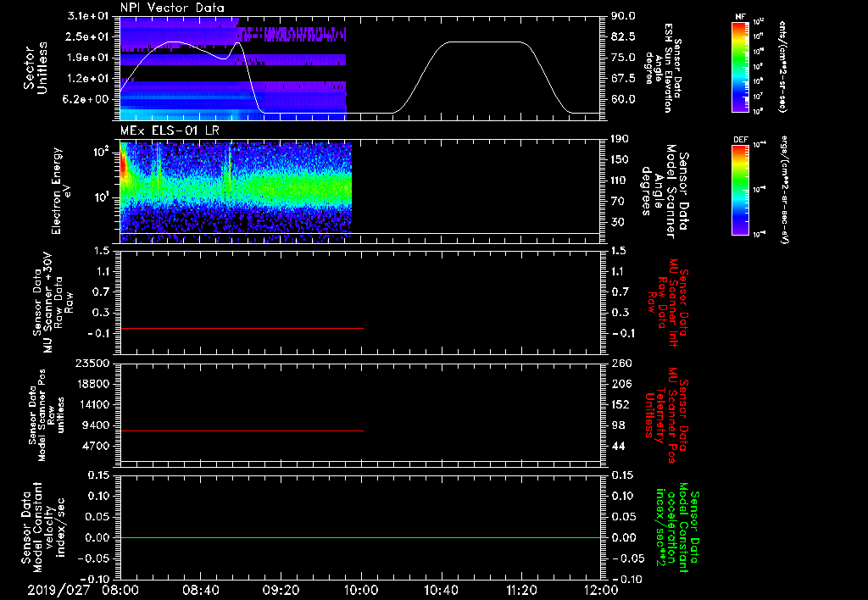Click the 67.5 sun elevation tick label

point(623,79)
